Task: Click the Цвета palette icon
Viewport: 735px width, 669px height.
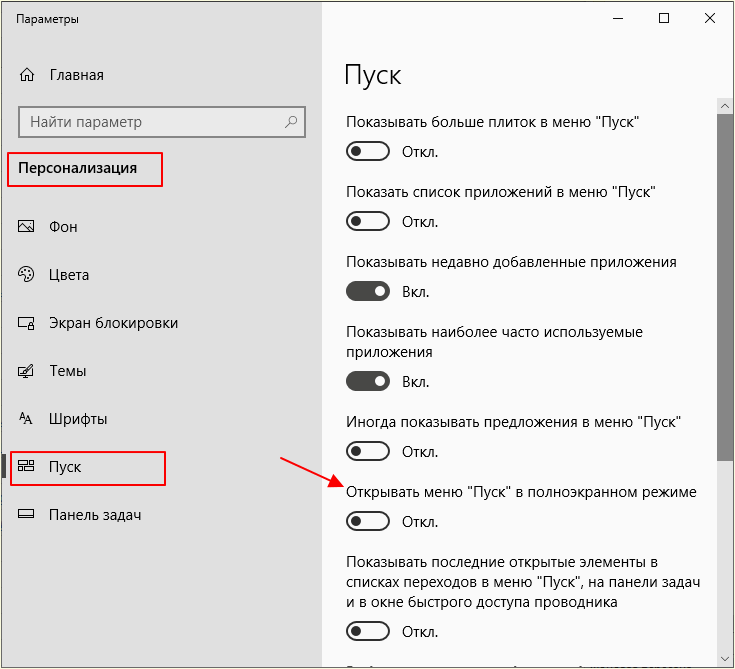Action: click(26, 274)
